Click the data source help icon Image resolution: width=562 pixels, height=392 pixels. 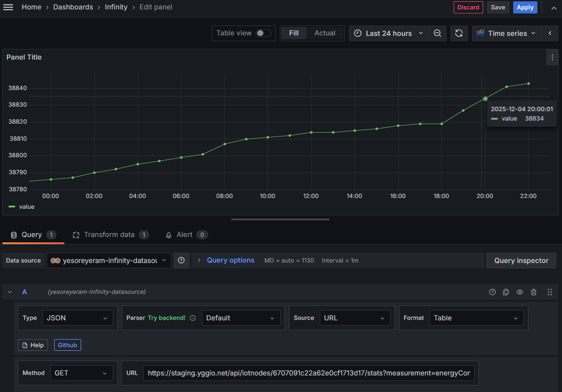(x=181, y=260)
